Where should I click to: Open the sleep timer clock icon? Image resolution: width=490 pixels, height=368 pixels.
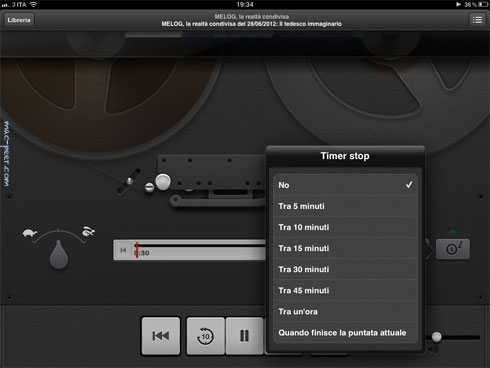453,249
